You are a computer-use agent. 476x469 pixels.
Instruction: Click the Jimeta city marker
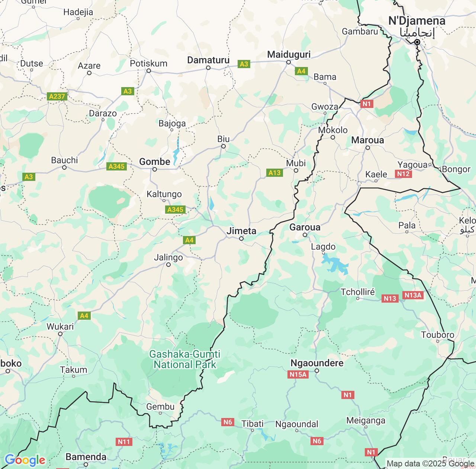(x=241, y=239)
